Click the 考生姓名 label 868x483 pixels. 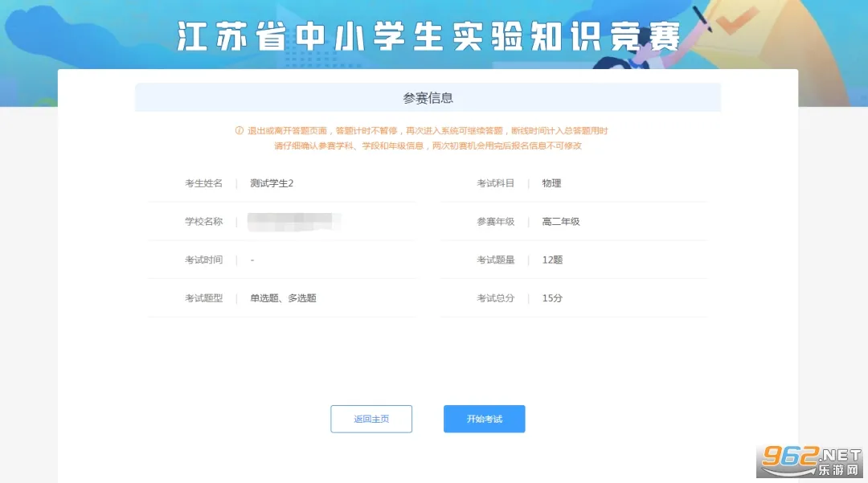pos(203,183)
